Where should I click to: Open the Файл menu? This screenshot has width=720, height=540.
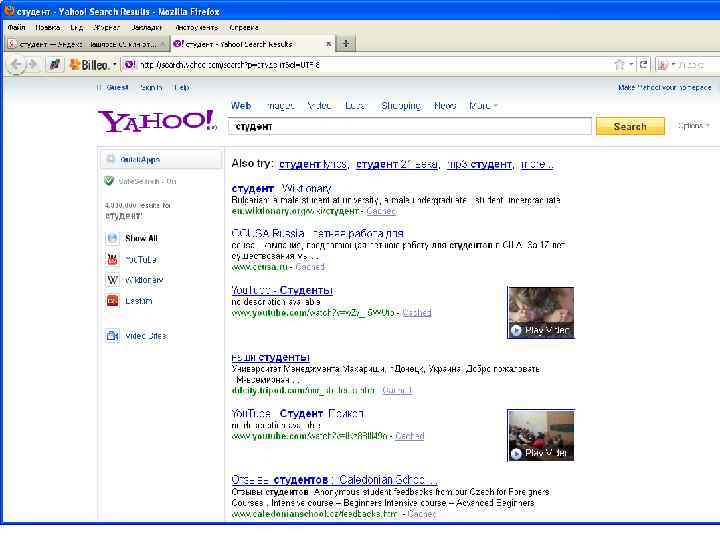(16, 28)
